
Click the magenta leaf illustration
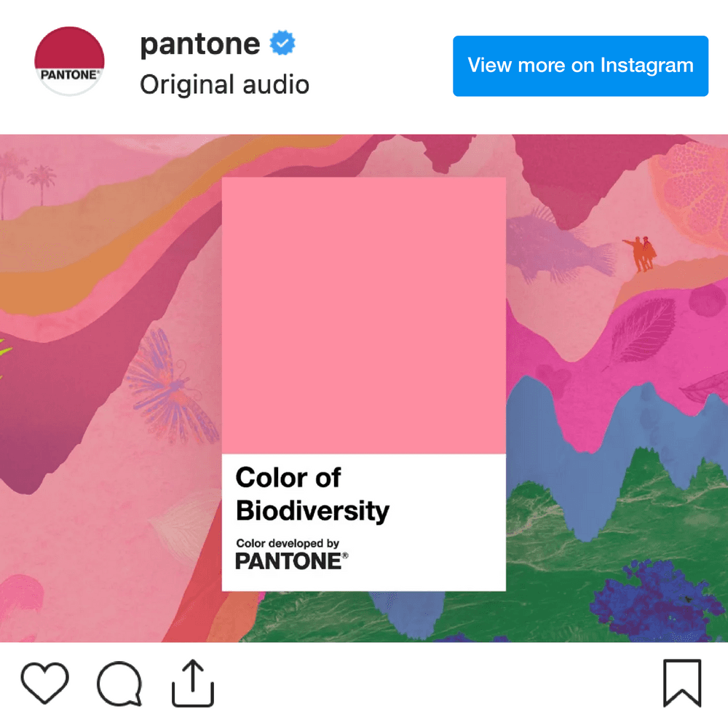pyautogui.click(x=643, y=331)
